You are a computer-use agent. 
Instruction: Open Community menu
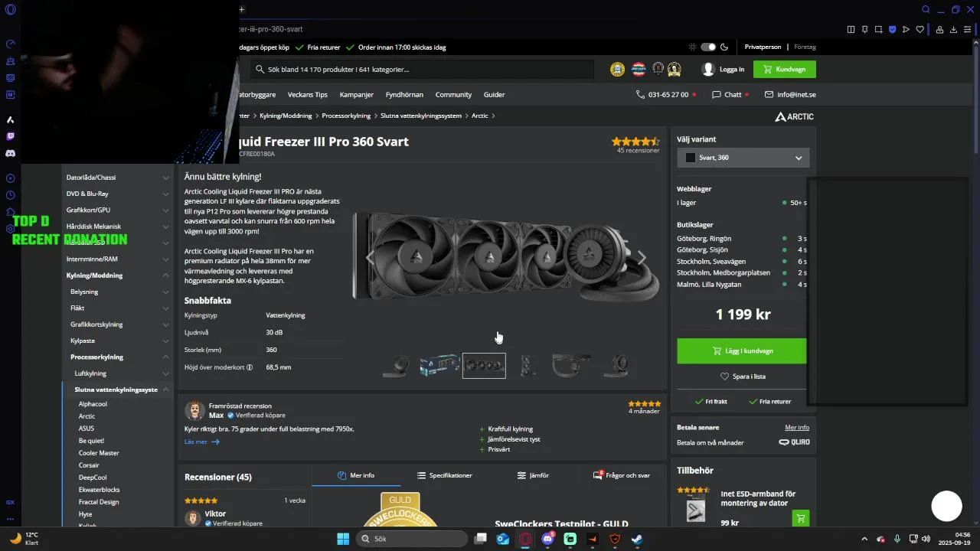pyautogui.click(x=453, y=95)
